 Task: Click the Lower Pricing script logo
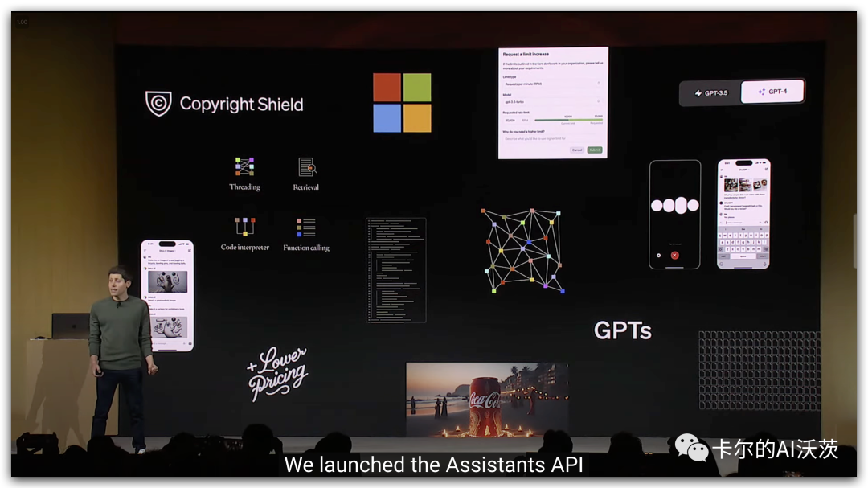(x=277, y=374)
